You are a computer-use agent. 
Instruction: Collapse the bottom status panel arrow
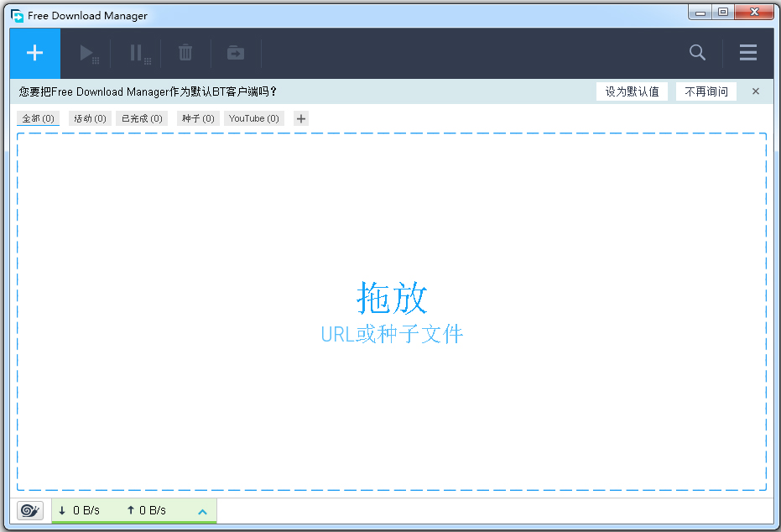point(202,510)
